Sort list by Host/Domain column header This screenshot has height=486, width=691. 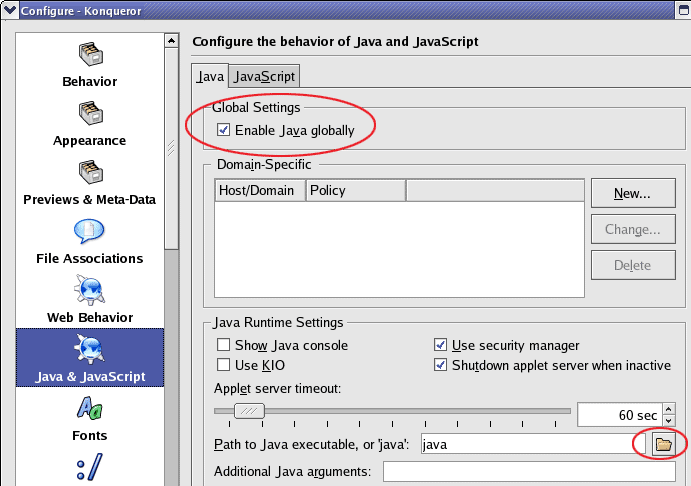[x=259, y=190]
